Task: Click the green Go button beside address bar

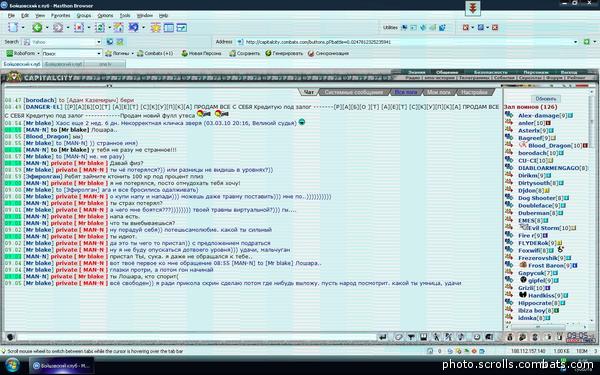Action: click(586, 42)
